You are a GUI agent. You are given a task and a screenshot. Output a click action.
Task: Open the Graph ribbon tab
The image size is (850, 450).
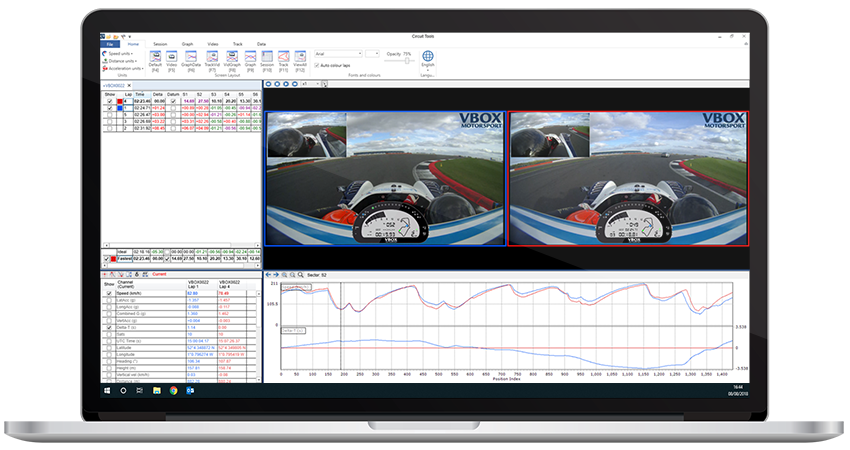point(187,44)
